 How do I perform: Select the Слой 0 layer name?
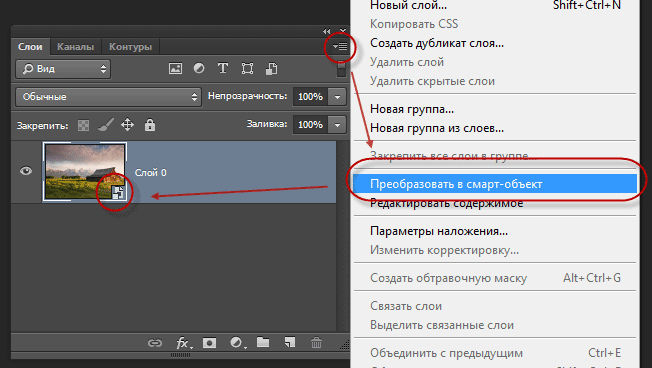[x=151, y=173]
